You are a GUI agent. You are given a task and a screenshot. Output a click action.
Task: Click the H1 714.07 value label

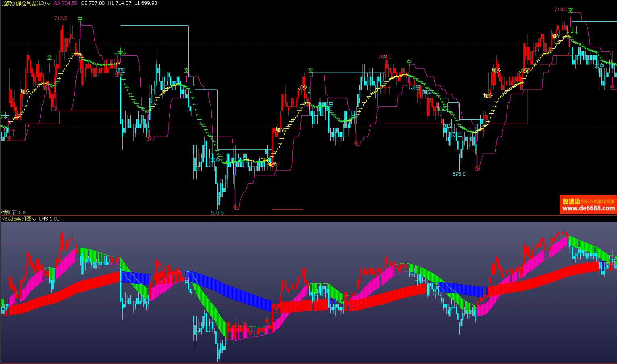point(119,3)
